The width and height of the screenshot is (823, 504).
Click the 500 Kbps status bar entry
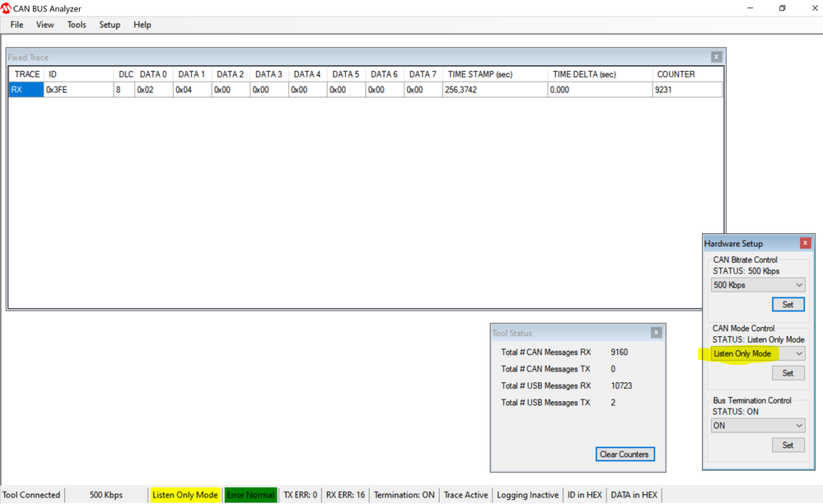106,495
